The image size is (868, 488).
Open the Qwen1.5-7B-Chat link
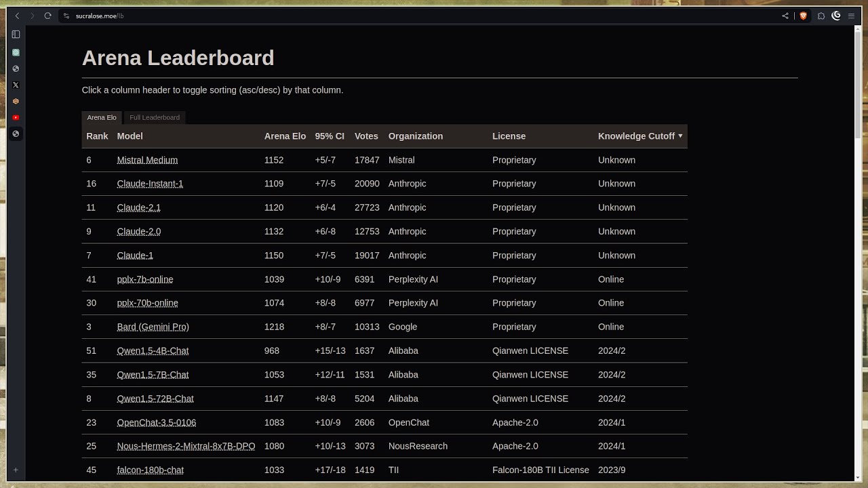tap(153, 375)
